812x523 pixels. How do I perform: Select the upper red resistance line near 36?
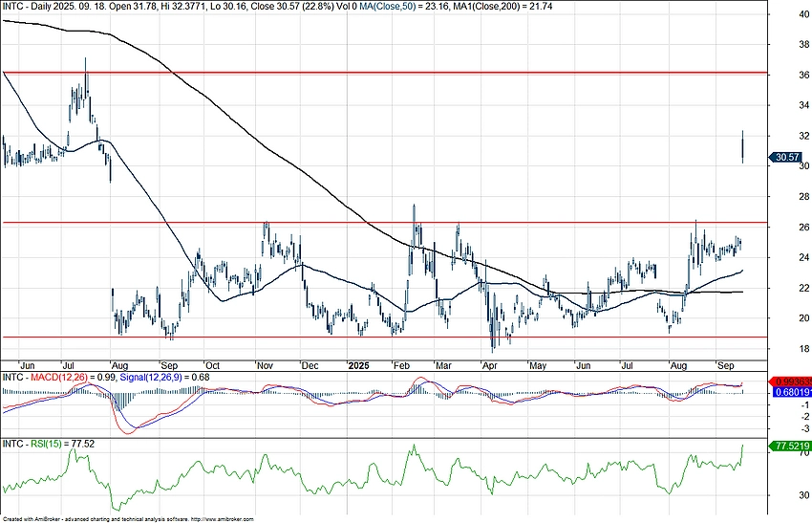382,72
